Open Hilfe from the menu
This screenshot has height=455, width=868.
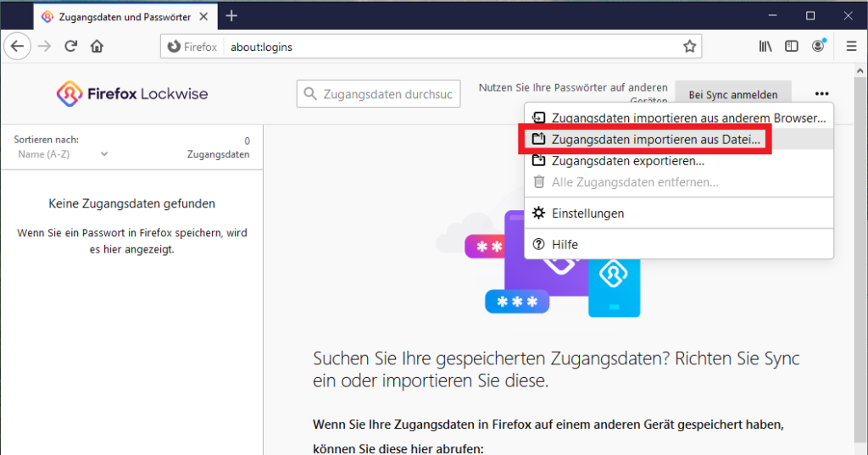pyautogui.click(x=679, y=244)
